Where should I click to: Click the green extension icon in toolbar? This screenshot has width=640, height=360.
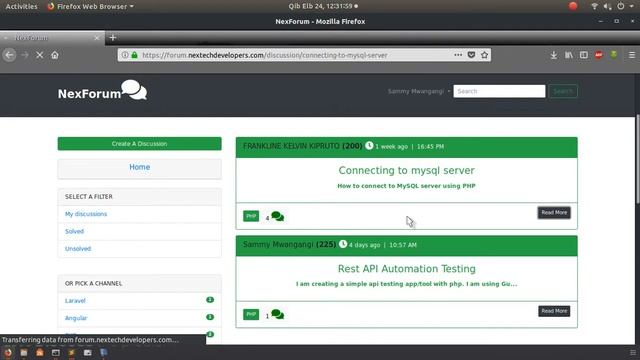pos(614,55)
